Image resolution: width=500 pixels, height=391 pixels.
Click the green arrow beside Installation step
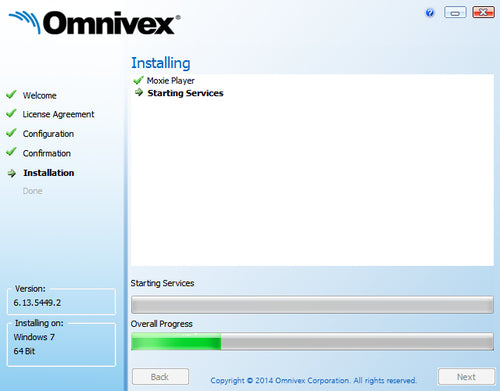point(12,173)
